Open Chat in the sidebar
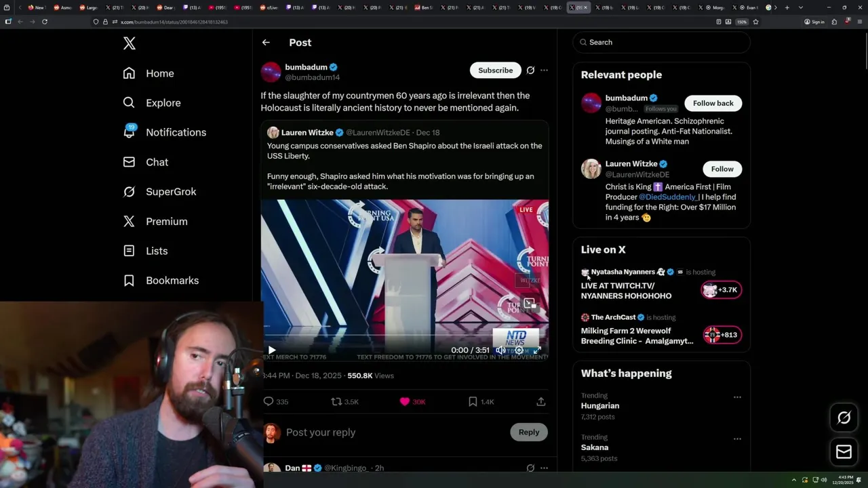The image size is (868, 488). tap(145, 162)
